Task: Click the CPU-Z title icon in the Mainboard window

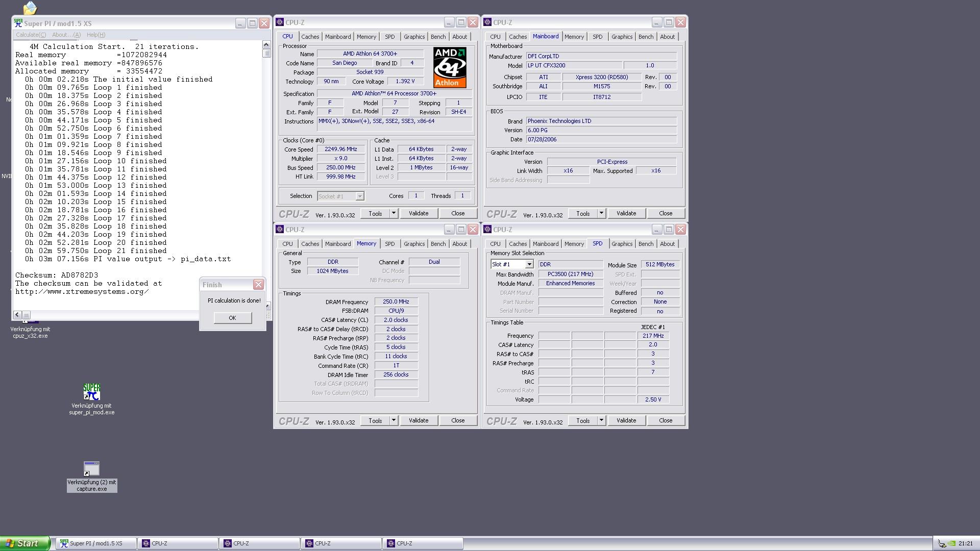Action: click(487, 22)
